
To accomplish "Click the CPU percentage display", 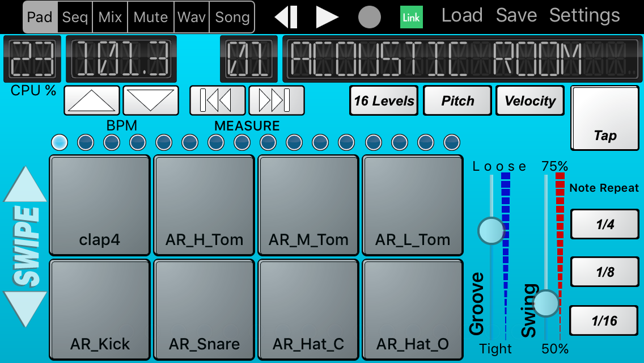I will (32, 59).
